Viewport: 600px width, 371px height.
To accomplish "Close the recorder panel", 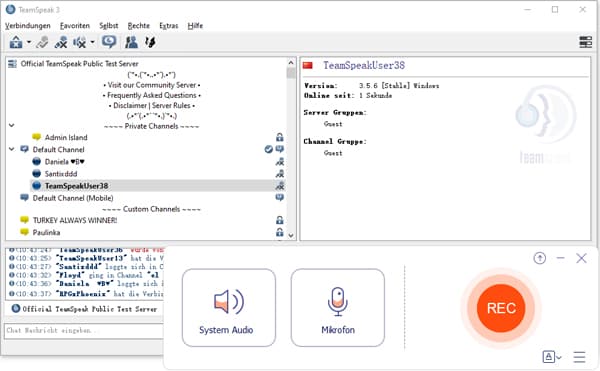I will [581, 258].
